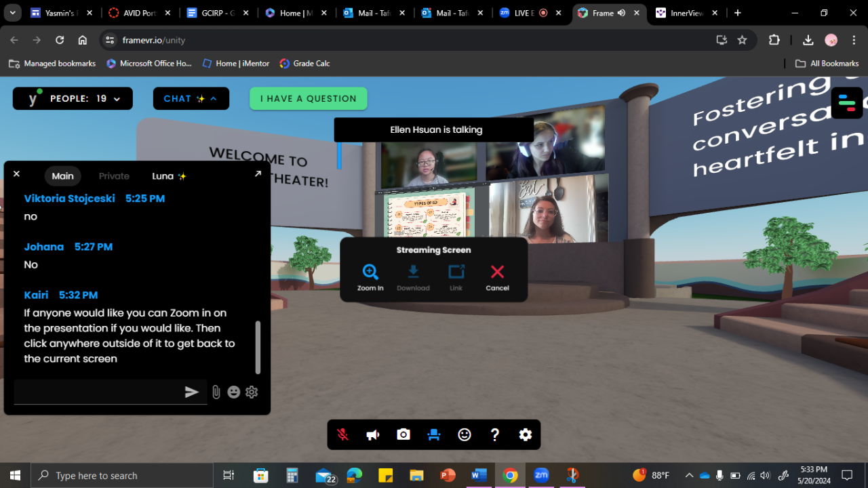
Task: Open the Home | iMentor bookmark
Action: click(x=236, y=63)
